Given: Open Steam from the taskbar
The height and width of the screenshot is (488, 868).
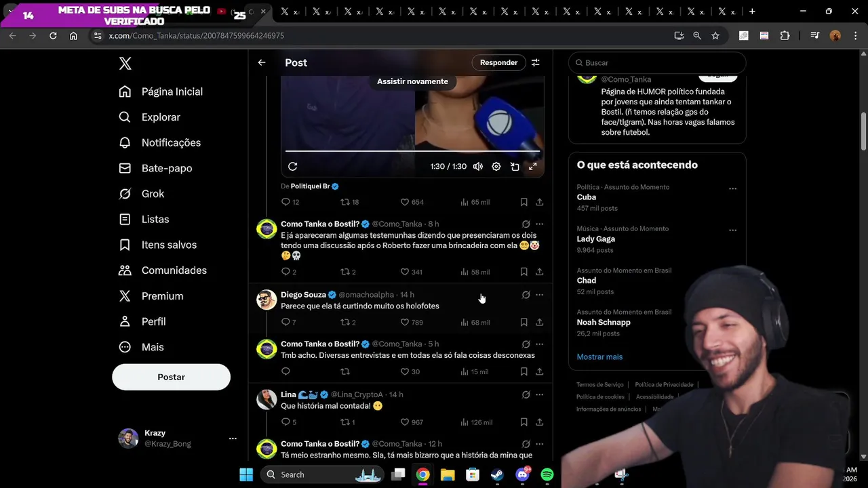Looking at the screenshot, I should coord(497,474).
